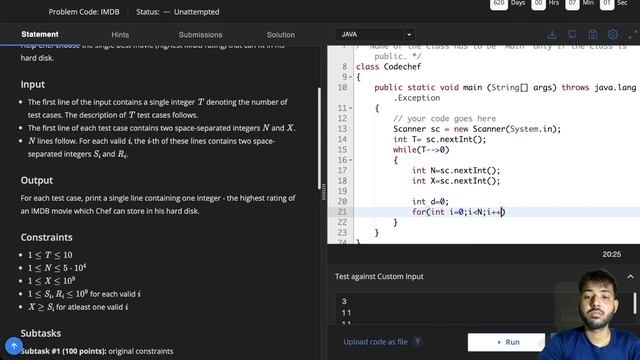Click the 'Output' section heading
This screenshot has height=360, width=640.
[37, 180]
